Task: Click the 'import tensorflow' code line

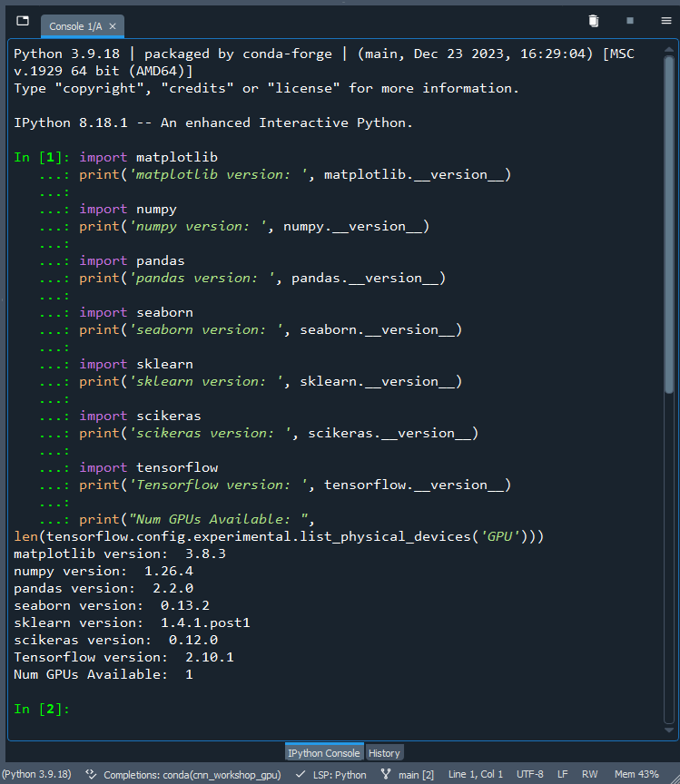Action: coord(148,467)
